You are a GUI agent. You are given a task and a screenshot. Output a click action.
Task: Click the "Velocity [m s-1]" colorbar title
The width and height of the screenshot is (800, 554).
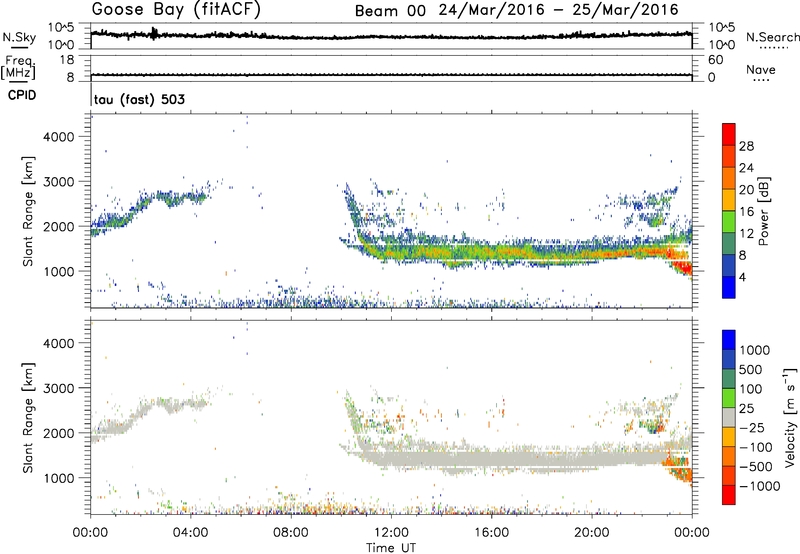pyautogui.click(x=790, y=417)
